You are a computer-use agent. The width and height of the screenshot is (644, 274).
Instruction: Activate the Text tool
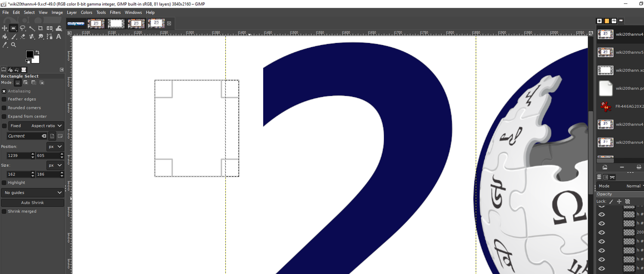tap(59, 36)
